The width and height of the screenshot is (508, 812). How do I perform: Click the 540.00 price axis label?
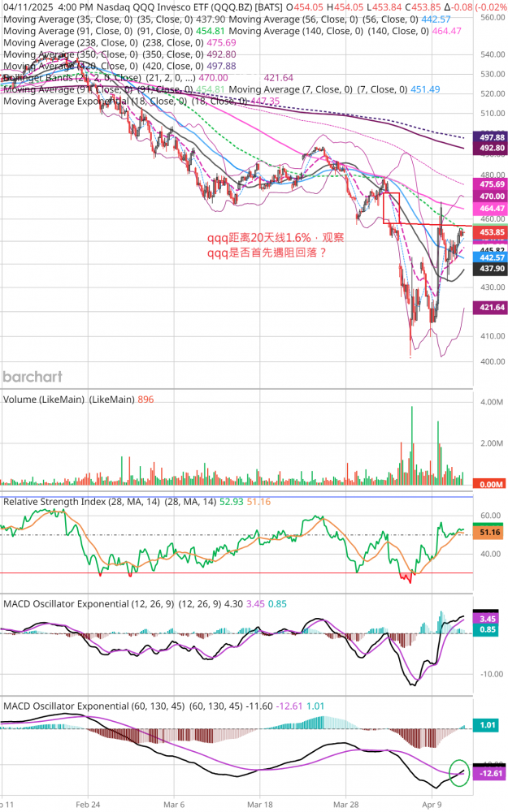[x=493, y=54]
